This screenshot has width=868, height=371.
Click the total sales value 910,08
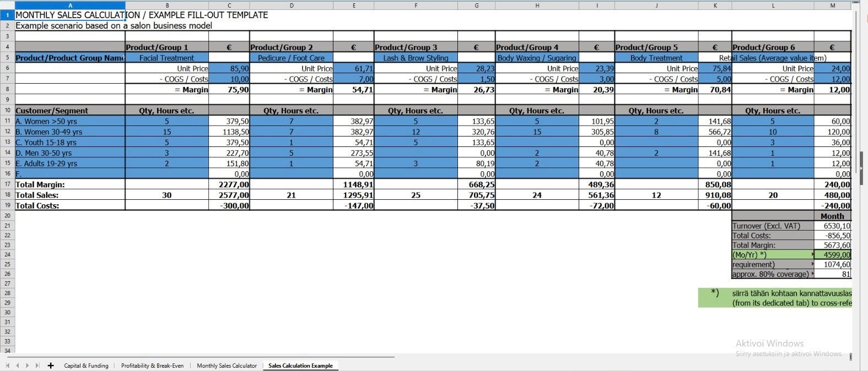coord(715,195)
